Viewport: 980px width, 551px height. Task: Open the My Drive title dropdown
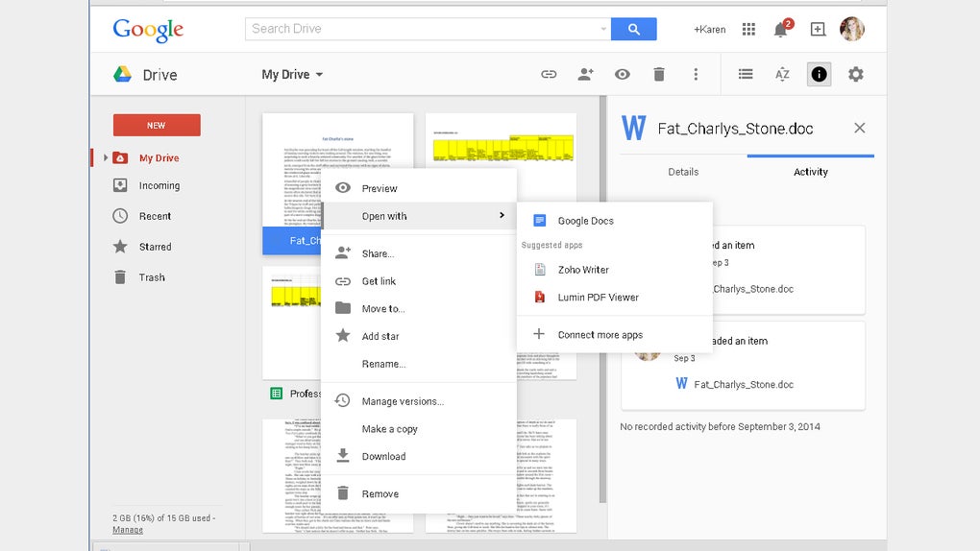(x=292, y=74)
